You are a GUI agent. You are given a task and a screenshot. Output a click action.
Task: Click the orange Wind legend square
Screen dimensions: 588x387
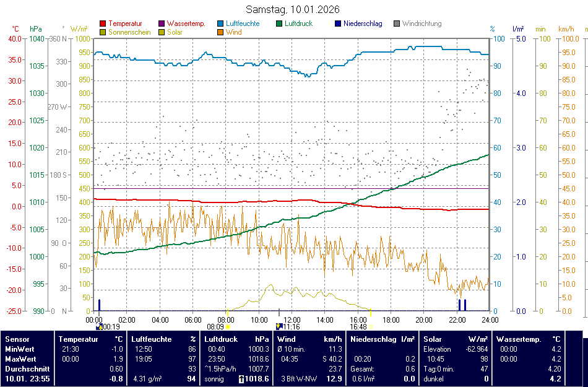(221, 32)
